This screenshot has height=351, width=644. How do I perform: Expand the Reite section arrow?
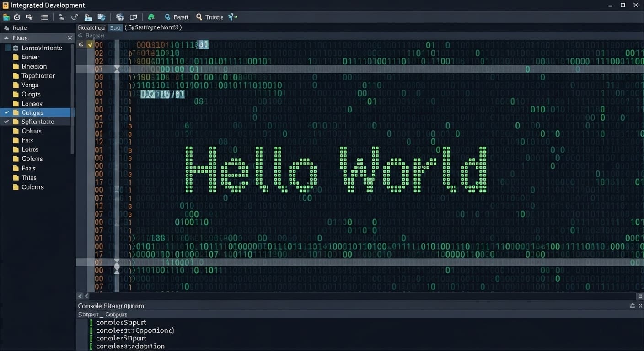tap(6, 28)
